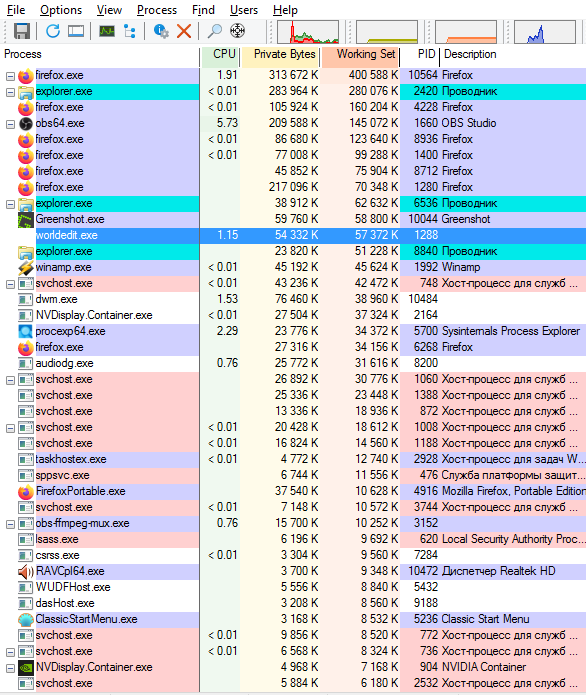The width and height of the screenshot is (586, 695).
Task: Open the Find menu
Action: (x=203, y=10)
